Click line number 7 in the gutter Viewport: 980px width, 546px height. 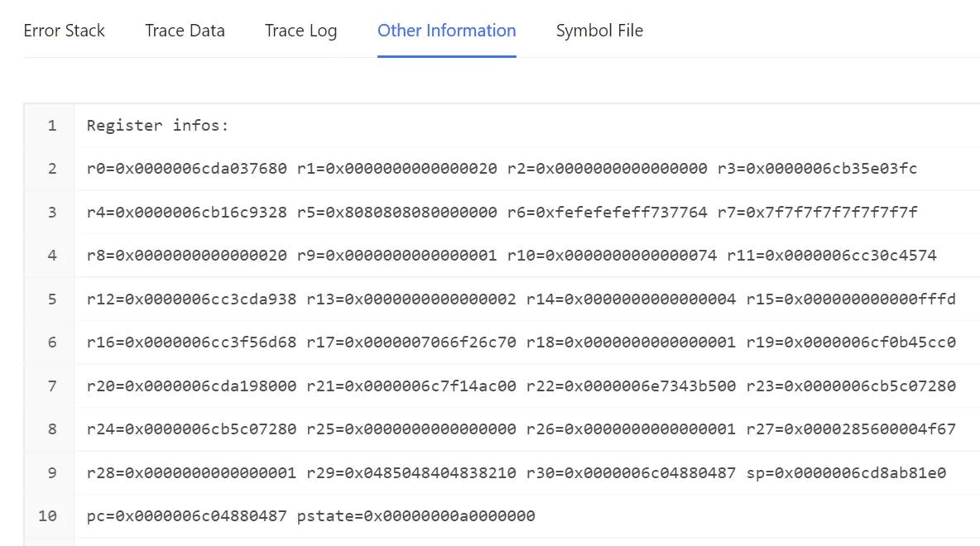(x=52, y=386)
